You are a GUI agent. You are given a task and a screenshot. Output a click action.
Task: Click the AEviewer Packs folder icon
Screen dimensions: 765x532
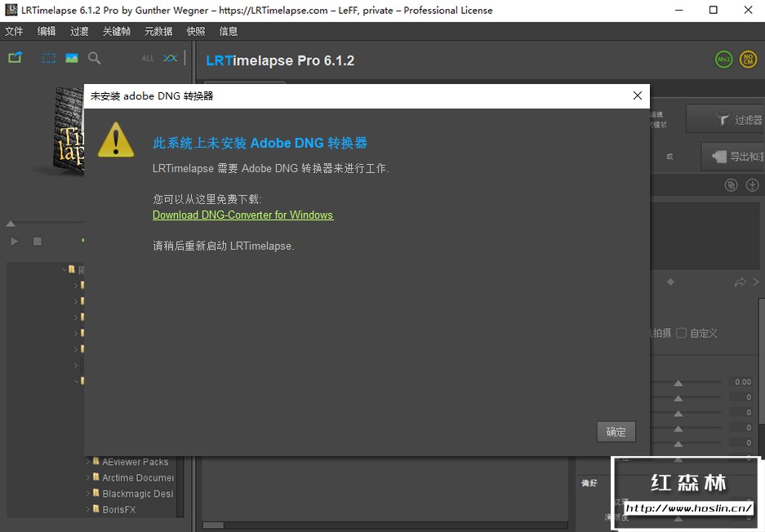tap(96, 461)
